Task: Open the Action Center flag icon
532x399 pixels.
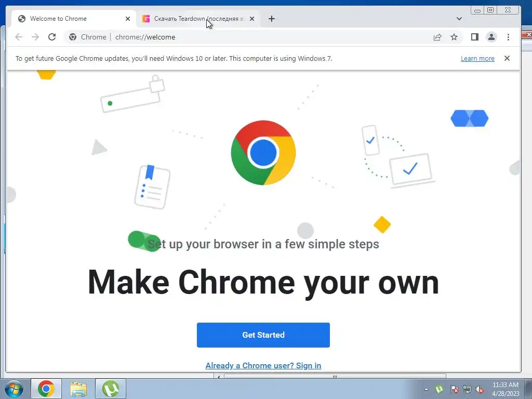Action: tap(454, 389)
